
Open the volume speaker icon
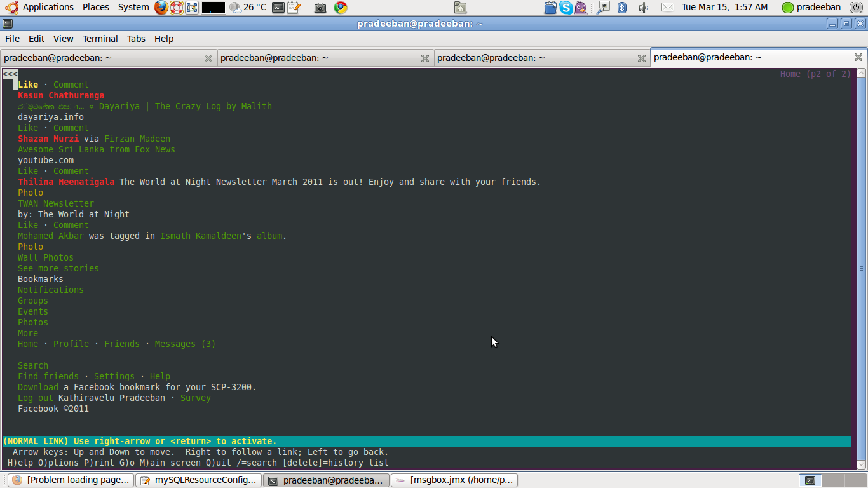coord(643,8)
